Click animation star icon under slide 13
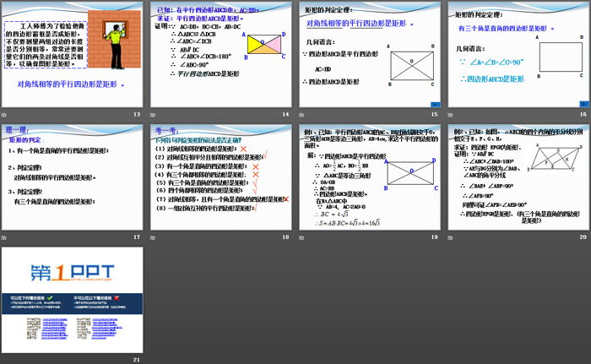 pos(4,115)
